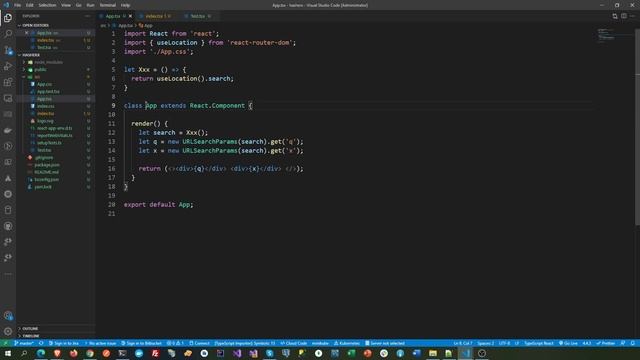Open the View menu
Viewport: 640px width, 360px height.
point(66,5)
